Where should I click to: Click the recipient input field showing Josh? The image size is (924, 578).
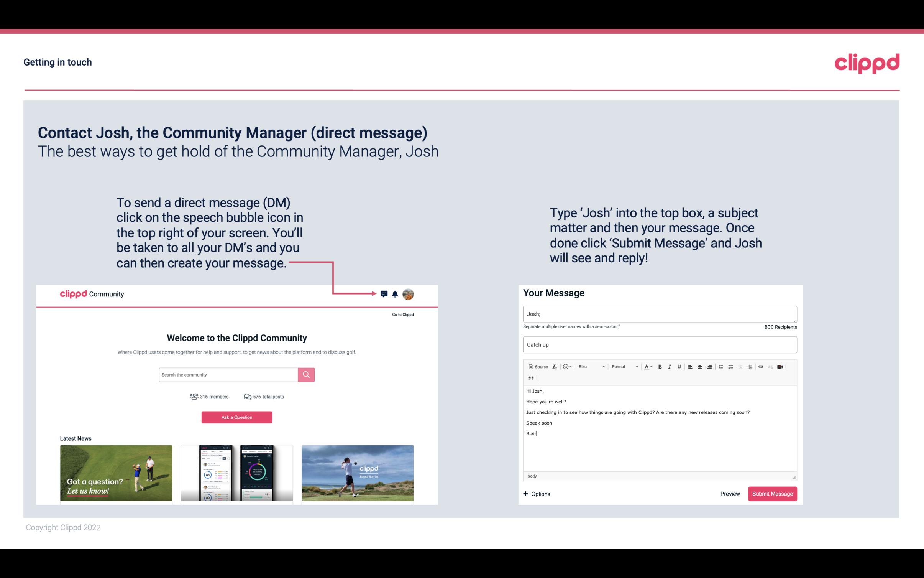coord(659,314)
